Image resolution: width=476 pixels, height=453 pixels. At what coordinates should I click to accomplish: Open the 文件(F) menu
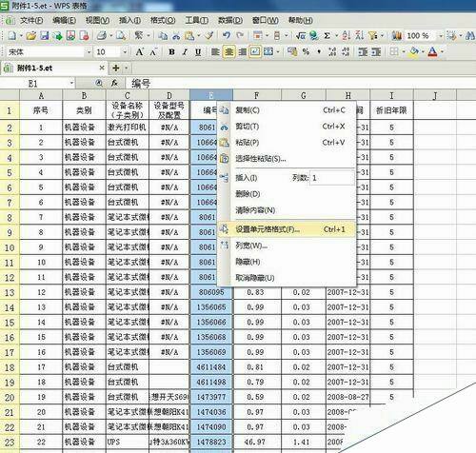click(x=31, y=21)
